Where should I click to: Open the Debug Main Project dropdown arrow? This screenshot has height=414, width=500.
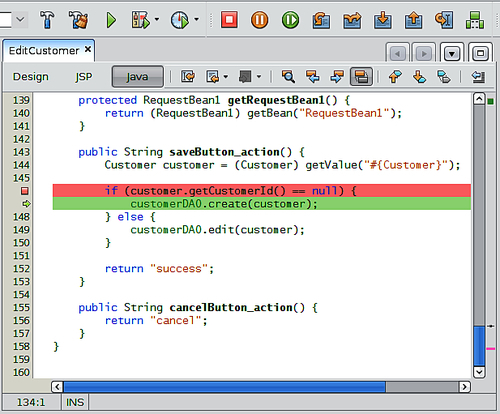(x=157, y=20)
